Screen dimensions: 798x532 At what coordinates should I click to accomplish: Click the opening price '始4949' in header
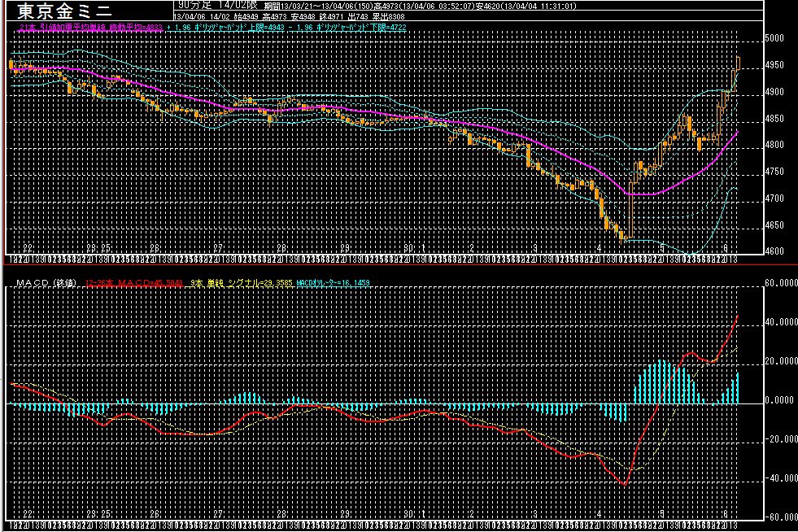click(x=246, y=16)
